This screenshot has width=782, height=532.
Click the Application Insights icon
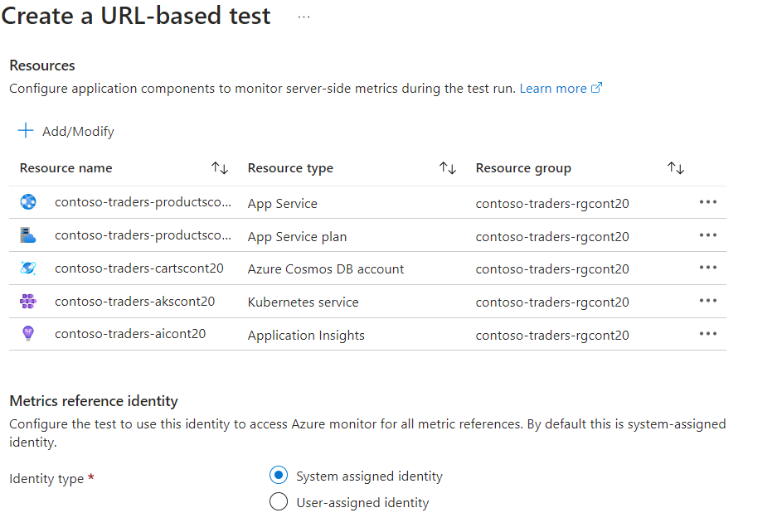[28, 334]
